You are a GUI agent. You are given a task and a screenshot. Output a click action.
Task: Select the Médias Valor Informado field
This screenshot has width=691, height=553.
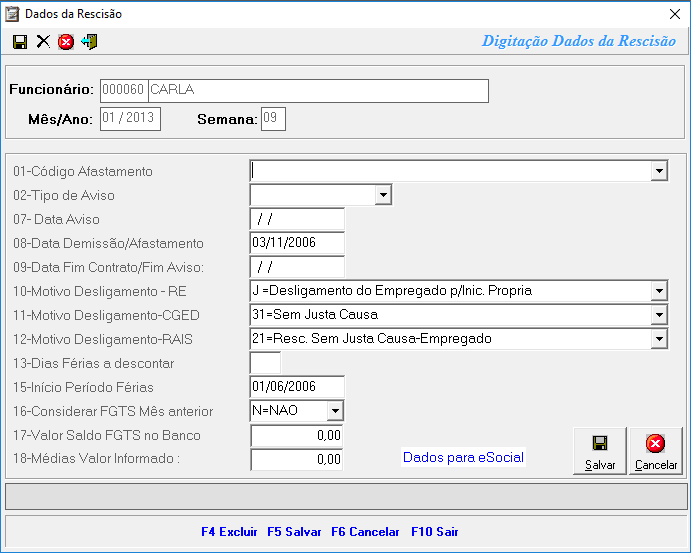click(x=297, y=459)
